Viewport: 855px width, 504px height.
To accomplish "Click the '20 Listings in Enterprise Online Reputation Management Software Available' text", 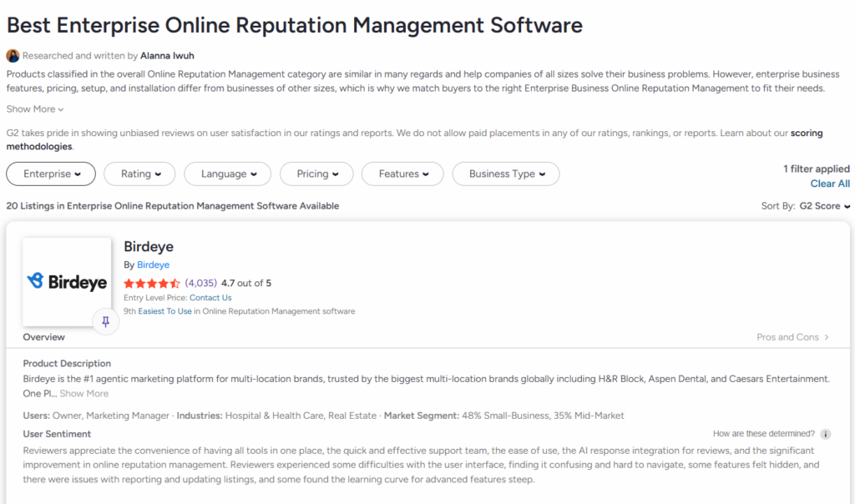I will pyautogui.click(x=172, y=206).
